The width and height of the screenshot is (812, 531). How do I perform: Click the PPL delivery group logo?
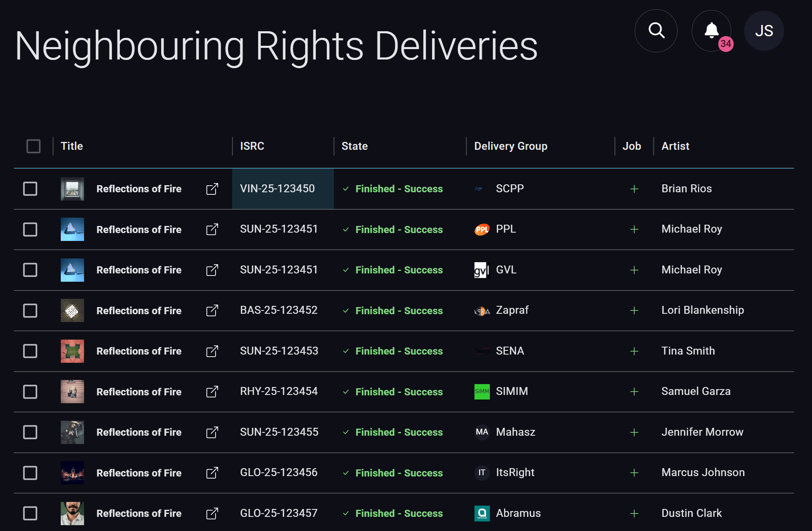pyautogui.click(x=482, y=229)
